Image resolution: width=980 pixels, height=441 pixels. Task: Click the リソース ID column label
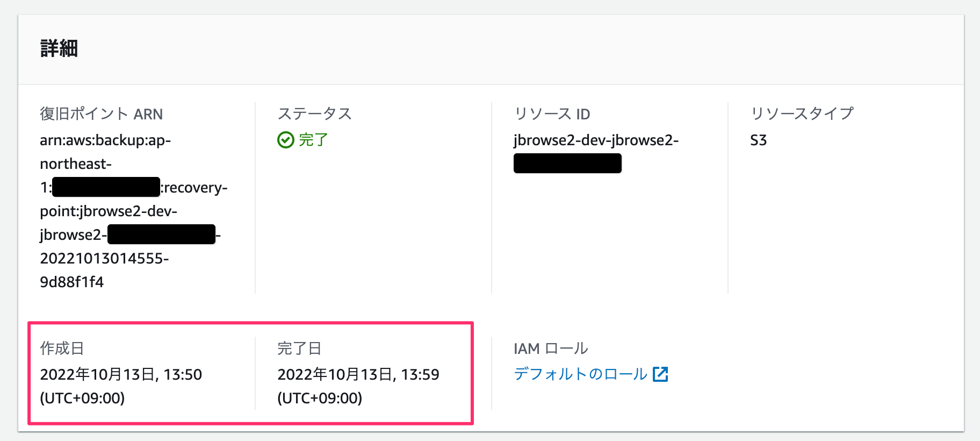pyautogui.click(x=552, y=113)
